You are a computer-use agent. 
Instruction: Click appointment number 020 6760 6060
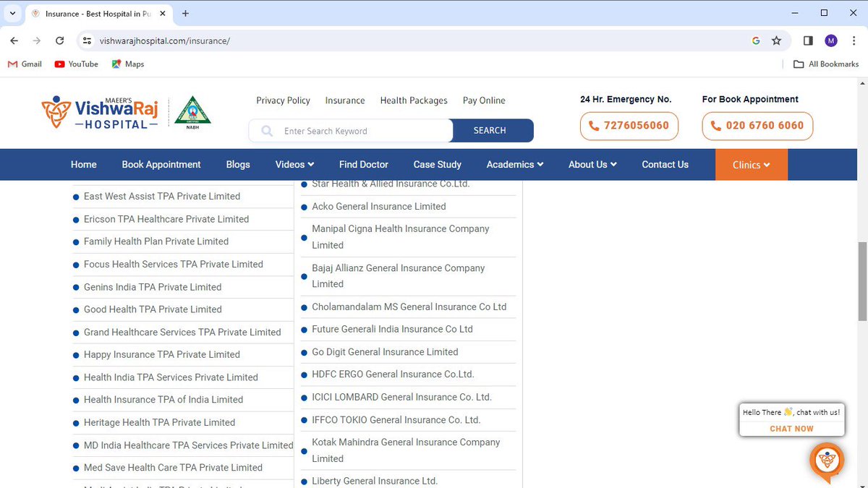pyautogui.click(x=757, y=126)
